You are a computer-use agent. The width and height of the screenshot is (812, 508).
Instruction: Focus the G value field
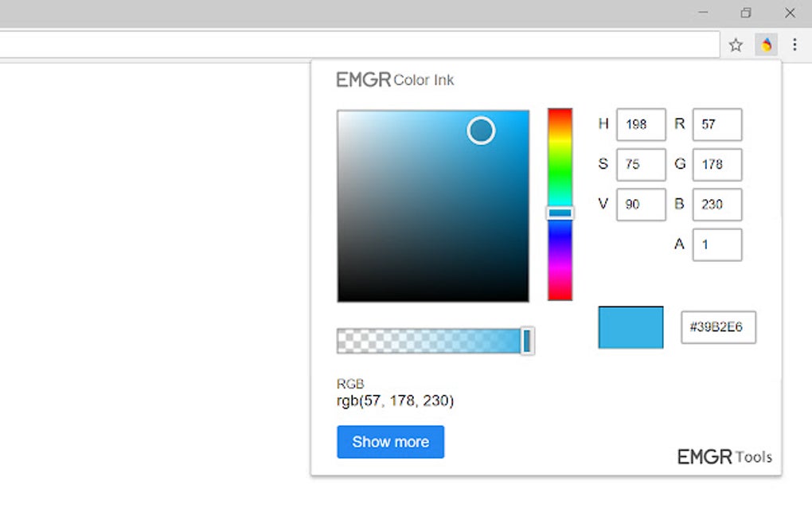(716, 164)
